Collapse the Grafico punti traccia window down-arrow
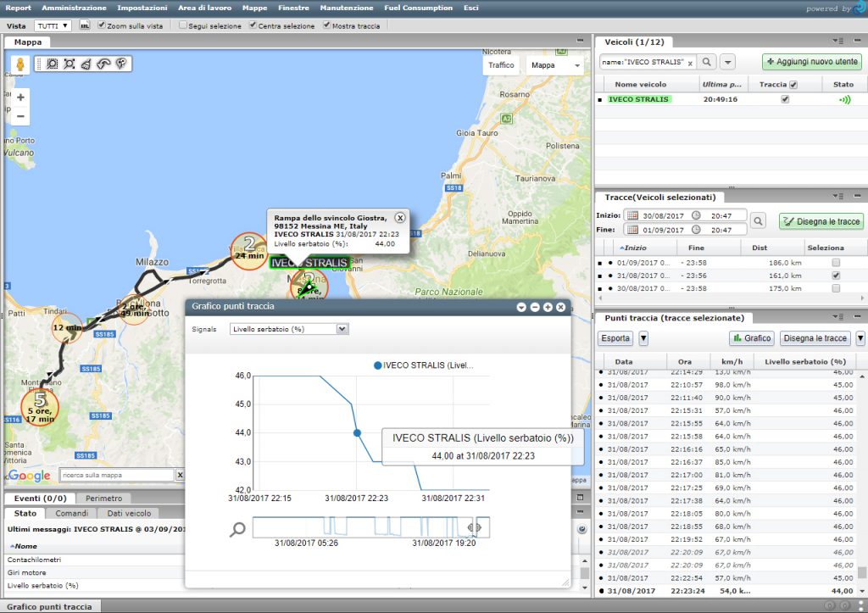The width and height of the screenshot is (868, 613). pyautogui.click(x=521, y=307)
